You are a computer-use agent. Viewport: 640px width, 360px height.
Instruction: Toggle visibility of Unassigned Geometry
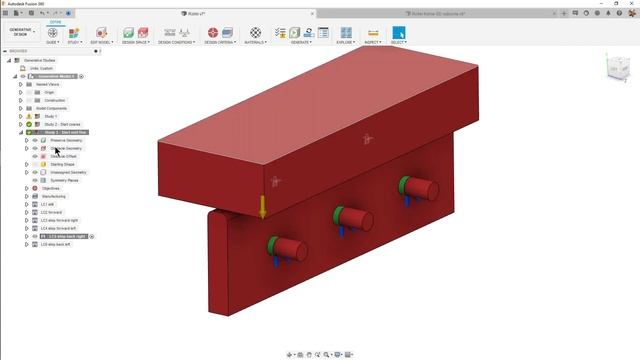35,172
